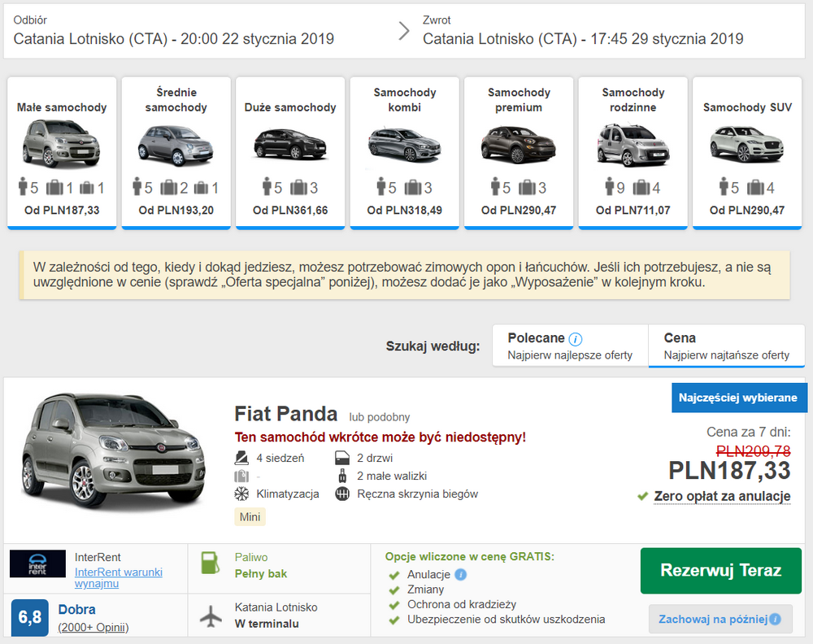Click the winter tires notice banner
Image resolution: width=813 pixels, height=644 pixels.
coord(404,275)
